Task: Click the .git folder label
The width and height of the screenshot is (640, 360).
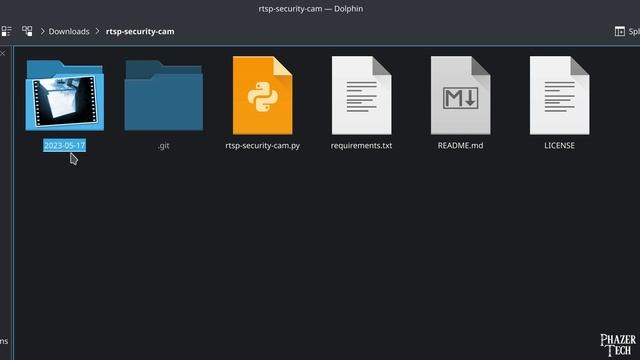Action: point(163,146)
